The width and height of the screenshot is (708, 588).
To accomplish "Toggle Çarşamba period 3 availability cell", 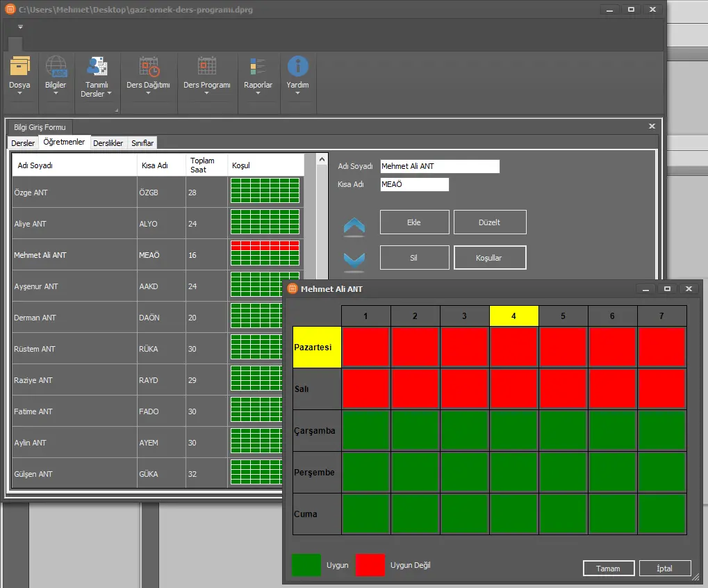I will point(464,430).
